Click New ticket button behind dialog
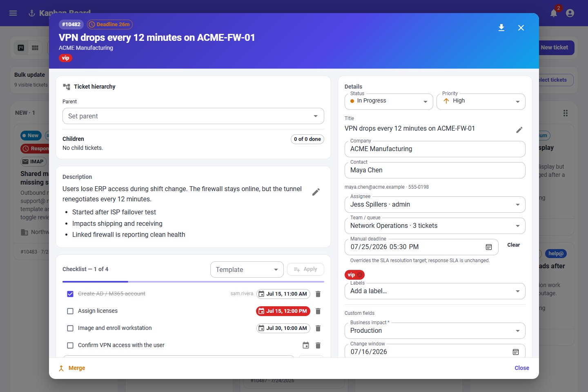The height and width of the screenshot is (392, 588). (x=557, y=48)
